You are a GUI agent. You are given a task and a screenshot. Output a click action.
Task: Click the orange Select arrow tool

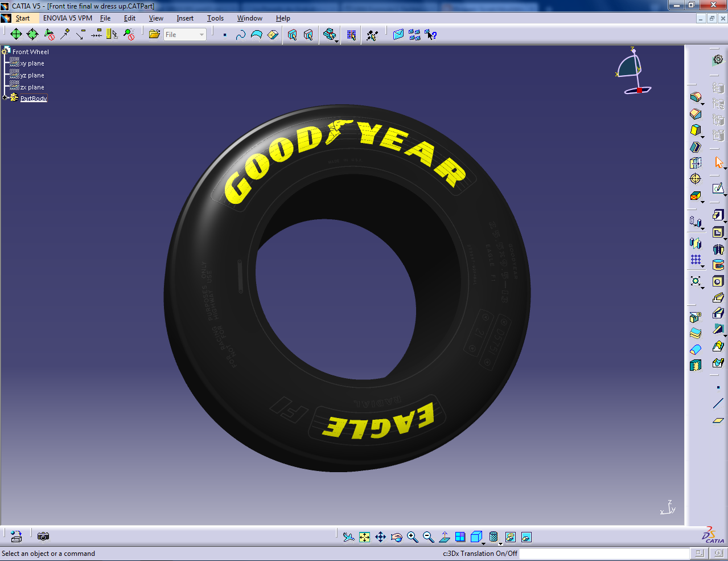719,163
